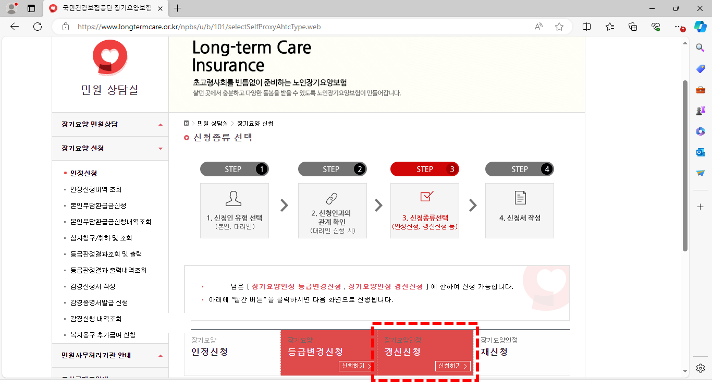Click the 장기요양 신청 breadcrumb link
Viewport: 712px width, 382px height.
coord(255,123)
